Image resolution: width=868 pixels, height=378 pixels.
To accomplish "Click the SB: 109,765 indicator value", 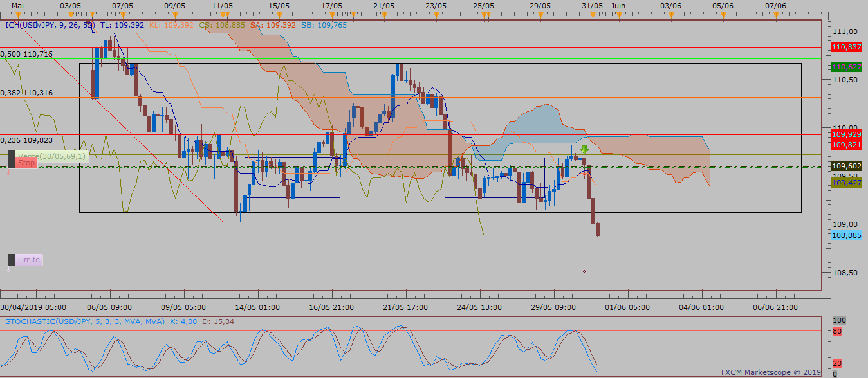I will 323,25.
